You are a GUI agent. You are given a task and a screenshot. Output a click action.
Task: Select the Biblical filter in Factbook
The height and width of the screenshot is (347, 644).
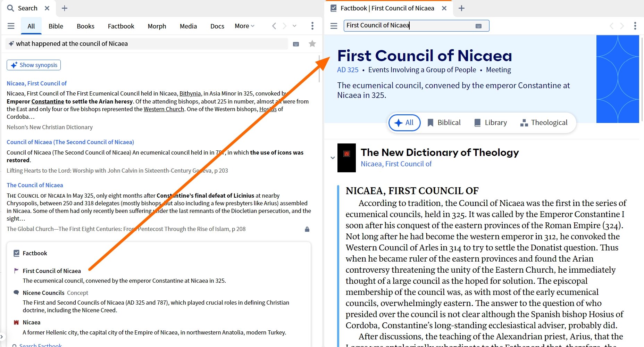coord(444,123)
